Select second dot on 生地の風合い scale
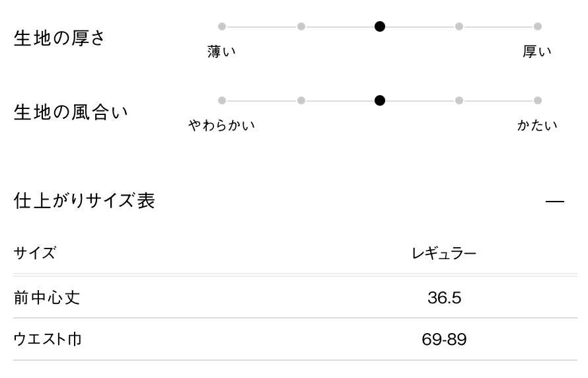The height and width of the screenshot is (378, 588). pos(301,100)
